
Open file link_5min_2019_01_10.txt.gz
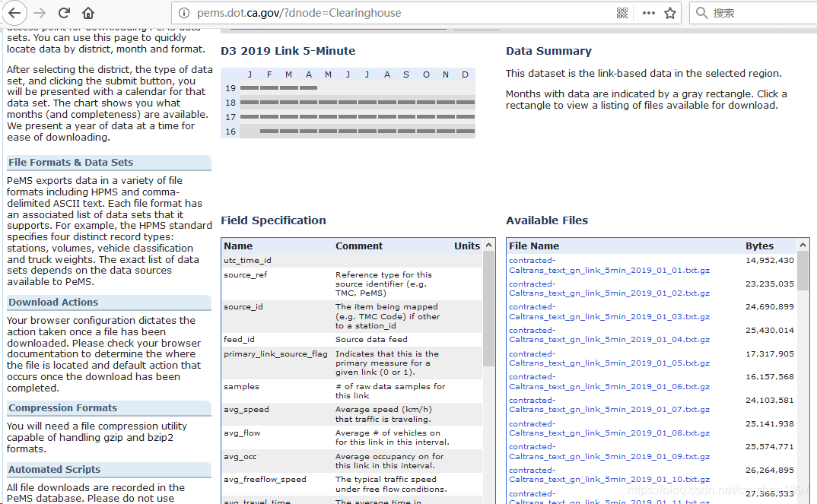(609, 474)
